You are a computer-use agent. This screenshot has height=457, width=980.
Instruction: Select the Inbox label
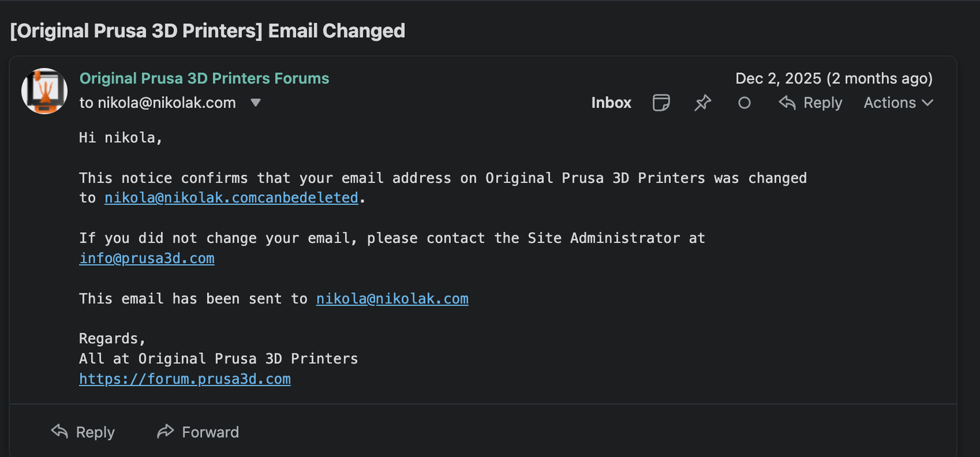point(611,103)
